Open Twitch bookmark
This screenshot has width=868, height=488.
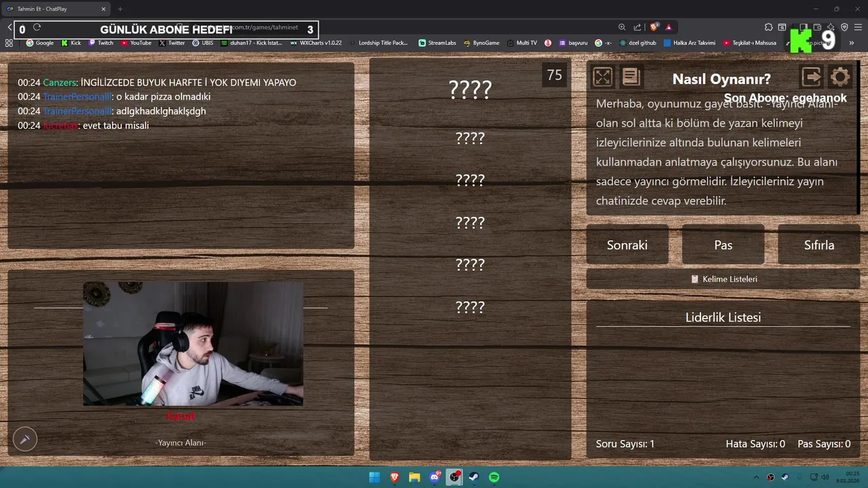click(x=101, y=43)
